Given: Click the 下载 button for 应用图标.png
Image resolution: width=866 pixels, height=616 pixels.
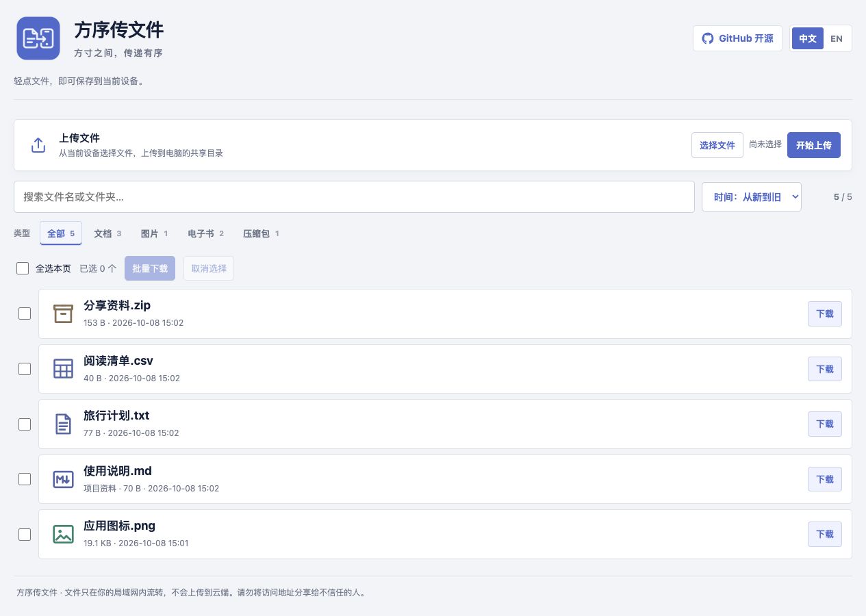Looking at the screenshot, I should click(825, 534).
